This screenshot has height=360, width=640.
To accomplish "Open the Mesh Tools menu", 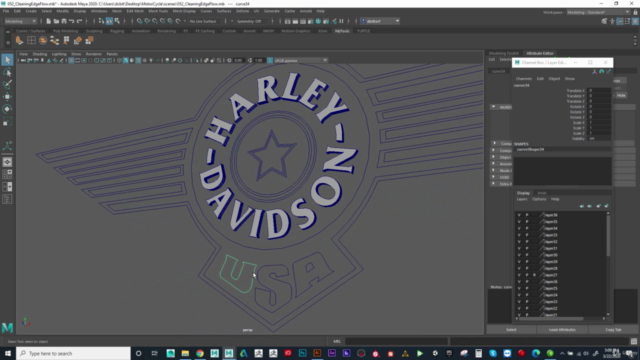I will pos(158,11).
